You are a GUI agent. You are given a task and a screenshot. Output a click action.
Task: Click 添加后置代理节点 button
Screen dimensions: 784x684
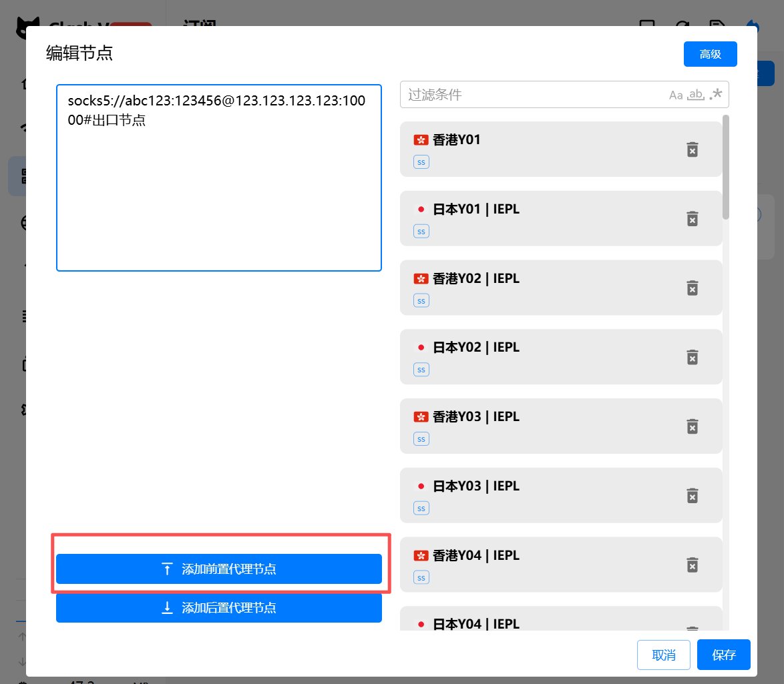[x=219, y=607]
